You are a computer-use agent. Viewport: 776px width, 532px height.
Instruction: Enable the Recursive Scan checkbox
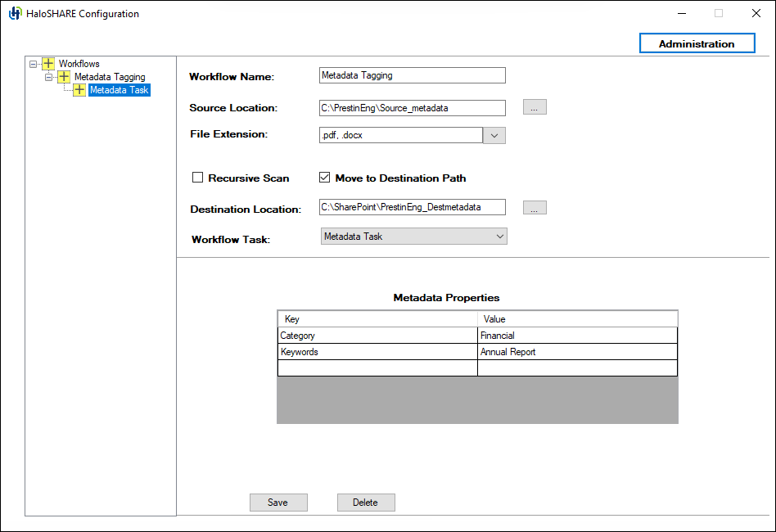click(x=197, y=177)
